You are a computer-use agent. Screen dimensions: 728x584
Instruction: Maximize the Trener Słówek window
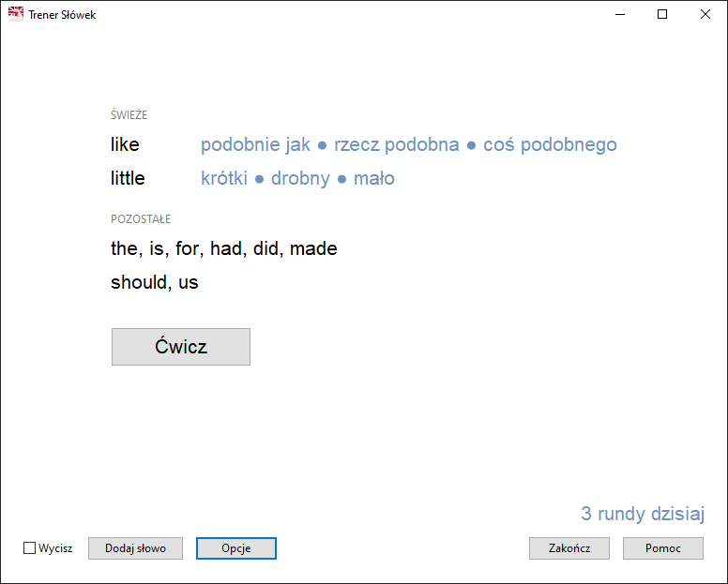[662, 14]
